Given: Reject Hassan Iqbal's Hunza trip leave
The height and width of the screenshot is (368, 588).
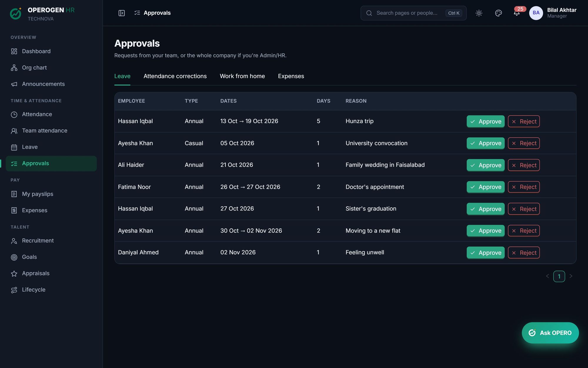Looking at the screenshot, I should (x=524, y=121).
